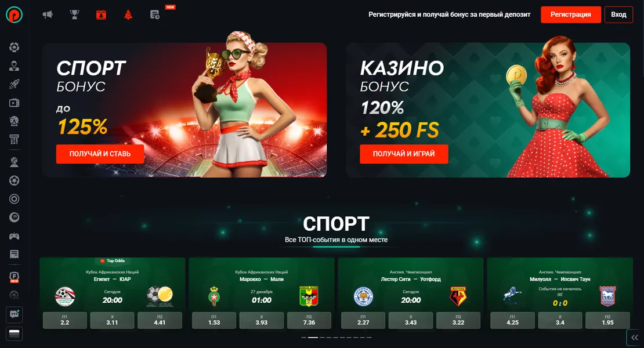Click the ПОЛУЧАЙ И ИГРАЙ button
Screen dimensions: 644x348
pyautogui.click(x=404, y=154)
